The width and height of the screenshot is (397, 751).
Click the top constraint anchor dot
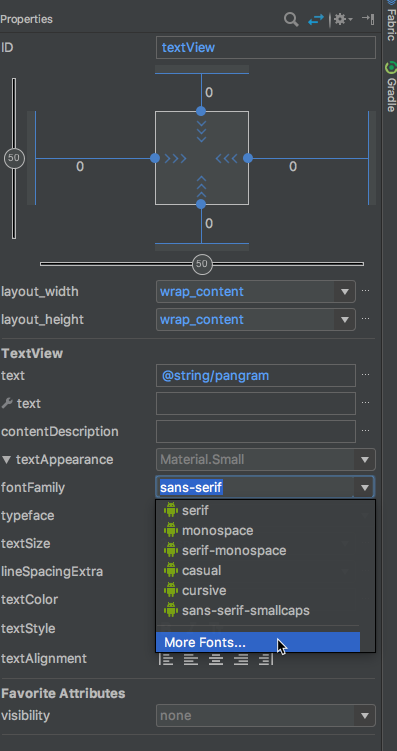click(x=201, y=111)
